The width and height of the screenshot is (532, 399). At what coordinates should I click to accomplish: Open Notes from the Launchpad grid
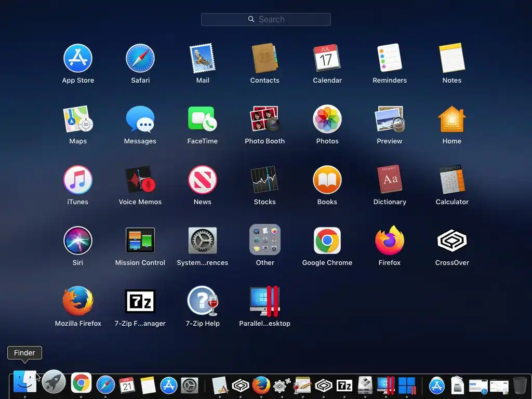pyautogui.click(x=452, y=58)
